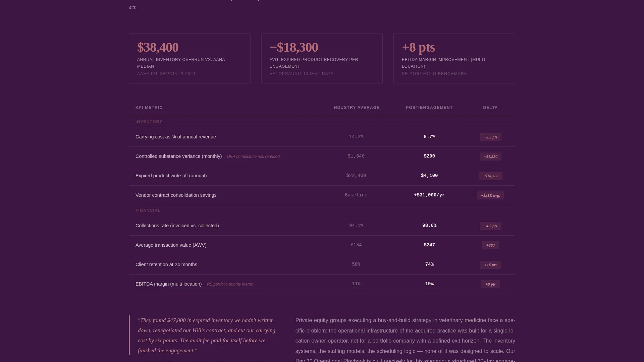Select 'Controlled substance variance (monthly)' row label

179,156
